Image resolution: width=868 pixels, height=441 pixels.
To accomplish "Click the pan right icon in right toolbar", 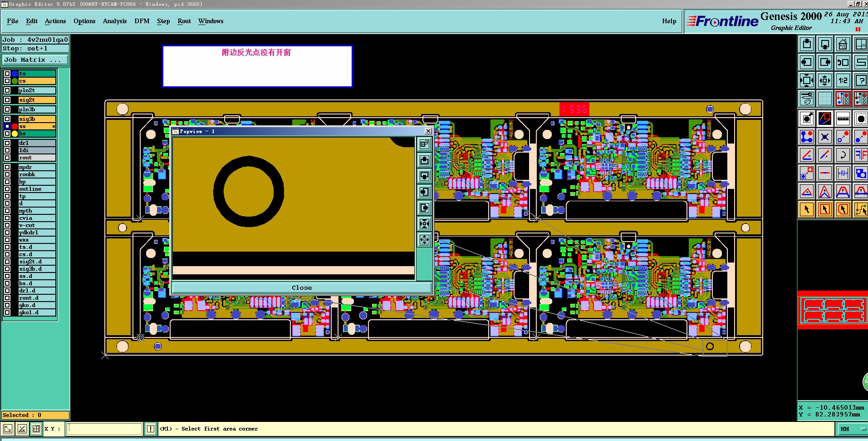I will click(x=825, y=62).
